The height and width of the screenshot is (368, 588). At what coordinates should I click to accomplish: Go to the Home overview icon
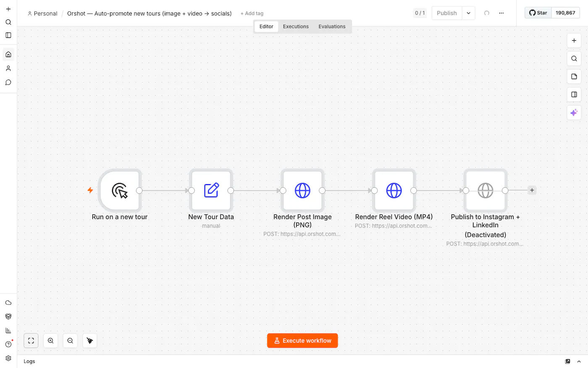point(8,54)
